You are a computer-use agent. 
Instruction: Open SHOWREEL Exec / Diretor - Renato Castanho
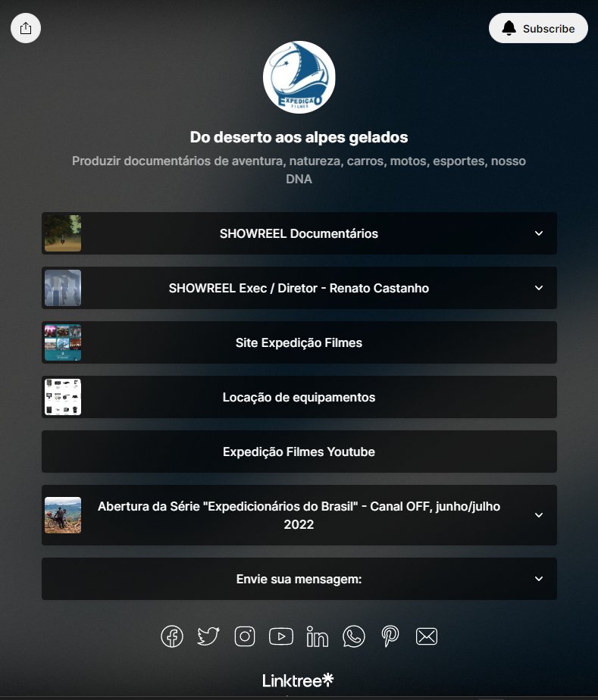point(299,288)
